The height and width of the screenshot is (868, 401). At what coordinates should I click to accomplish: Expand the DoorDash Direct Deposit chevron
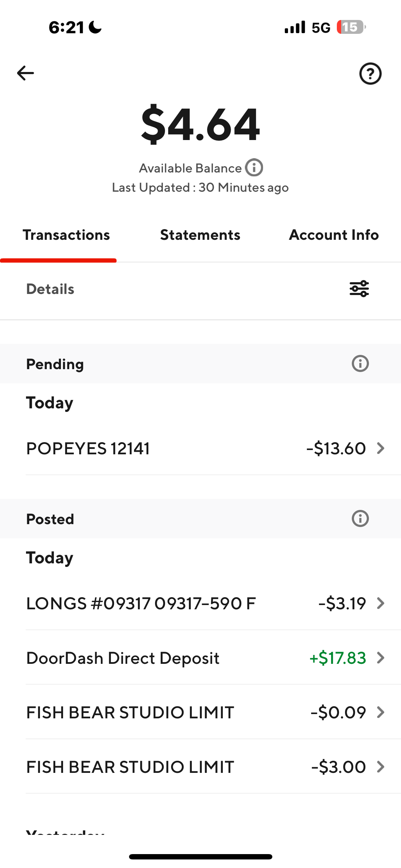click(x=381, y=658)
